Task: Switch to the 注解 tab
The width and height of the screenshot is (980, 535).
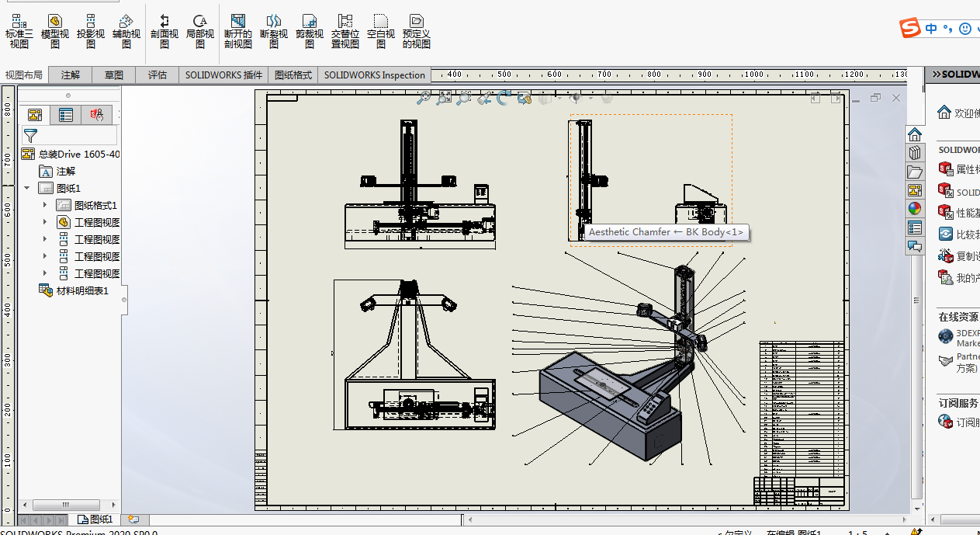Action: (x=71, y=75)
